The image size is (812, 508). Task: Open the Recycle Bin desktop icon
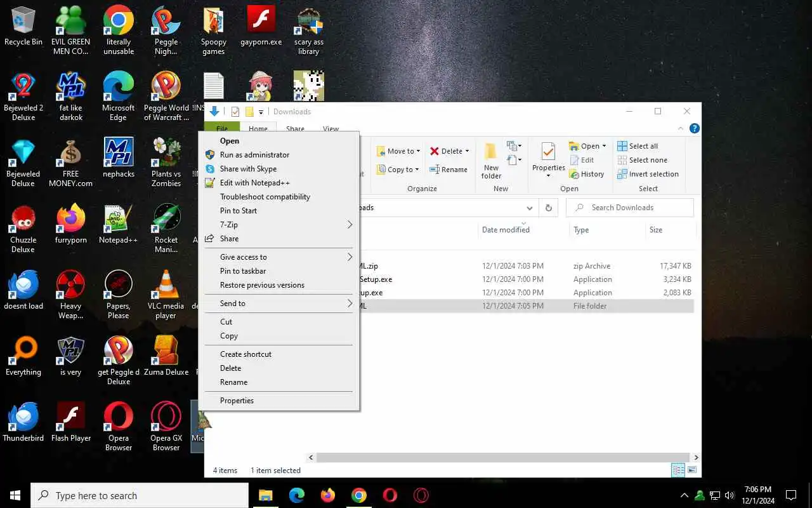23,27
